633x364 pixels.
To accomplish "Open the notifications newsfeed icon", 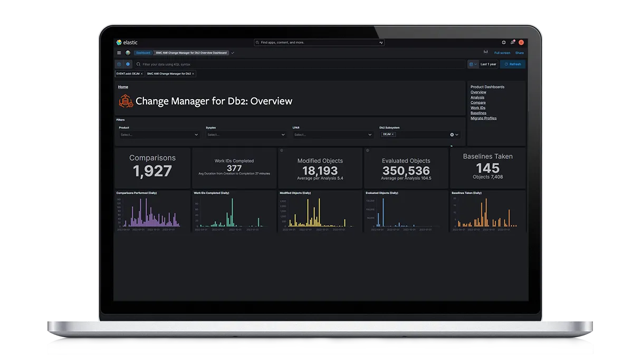I will click(x=512, y=42).
